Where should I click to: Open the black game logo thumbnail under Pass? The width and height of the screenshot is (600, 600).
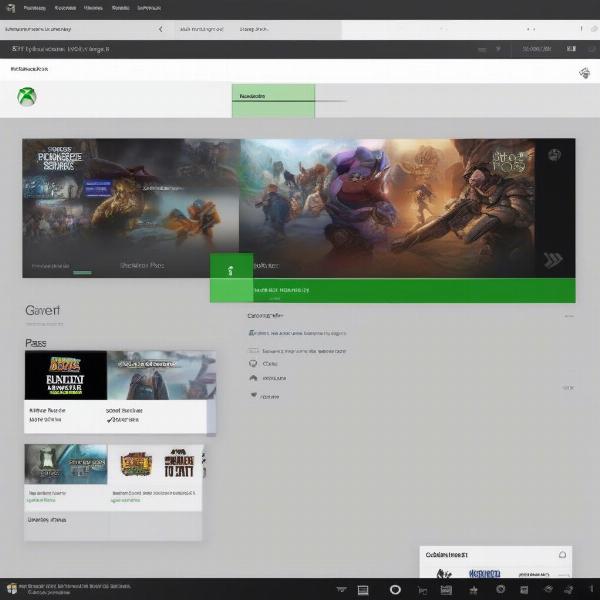pyautogui.click(x=66, y=375)
